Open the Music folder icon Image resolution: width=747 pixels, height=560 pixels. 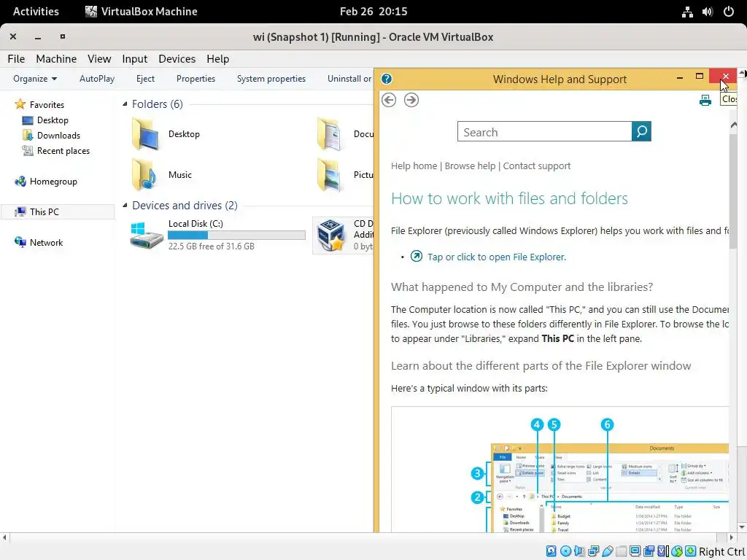tap(145, 175)
